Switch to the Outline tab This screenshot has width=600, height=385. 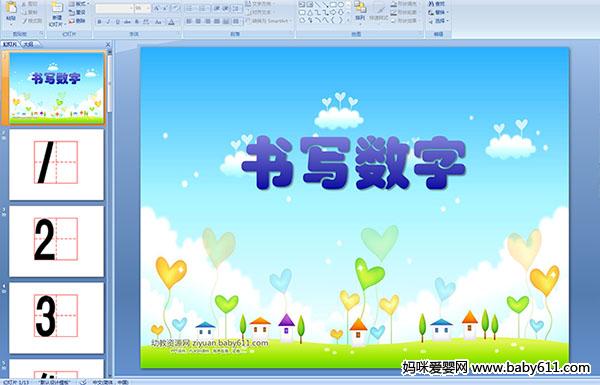pos(28,44)
